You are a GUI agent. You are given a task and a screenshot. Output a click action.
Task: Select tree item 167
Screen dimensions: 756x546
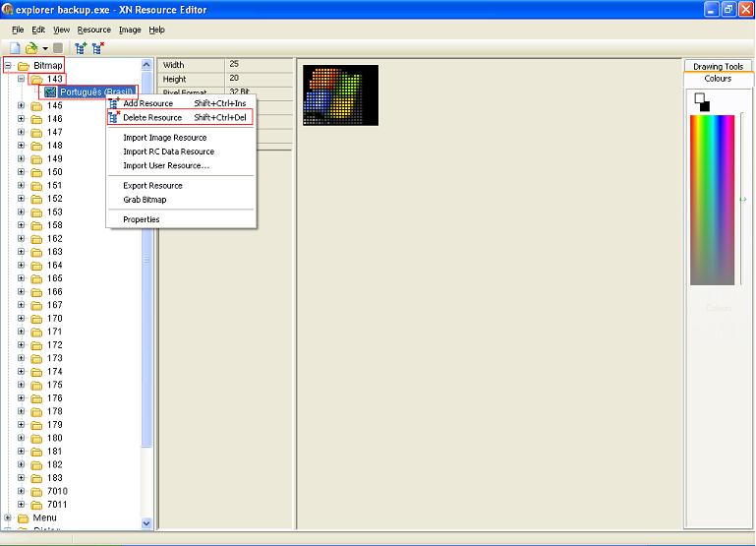point(54,305)
